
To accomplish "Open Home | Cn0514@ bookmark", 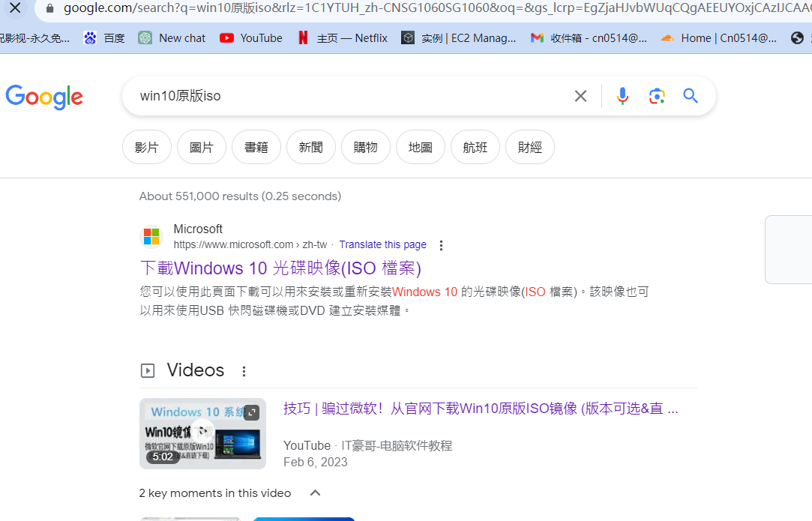I will coord(719,37).
